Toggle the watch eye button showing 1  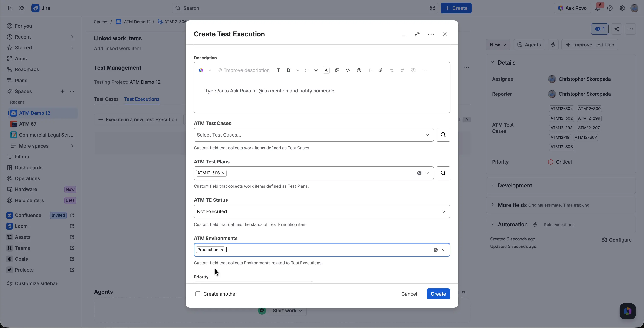[599, 29]
